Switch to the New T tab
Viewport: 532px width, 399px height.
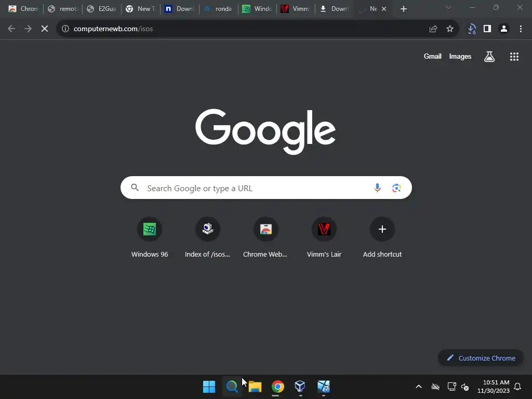[141, 9]
